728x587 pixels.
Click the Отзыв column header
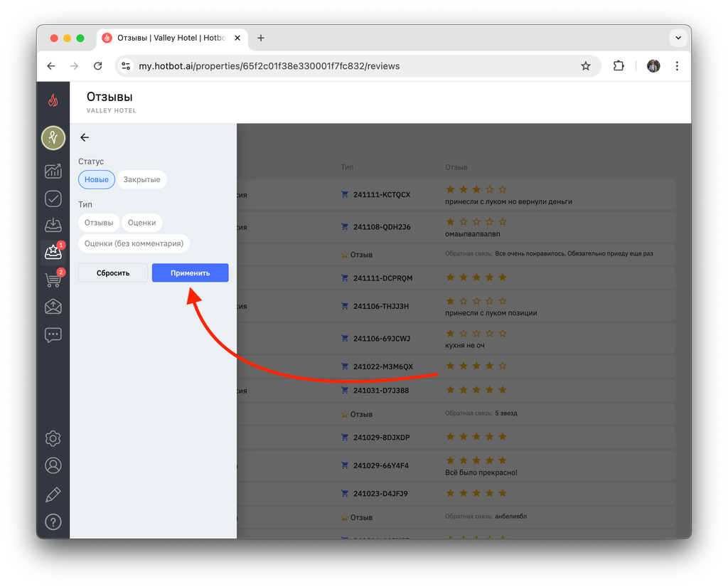(456, 167)
